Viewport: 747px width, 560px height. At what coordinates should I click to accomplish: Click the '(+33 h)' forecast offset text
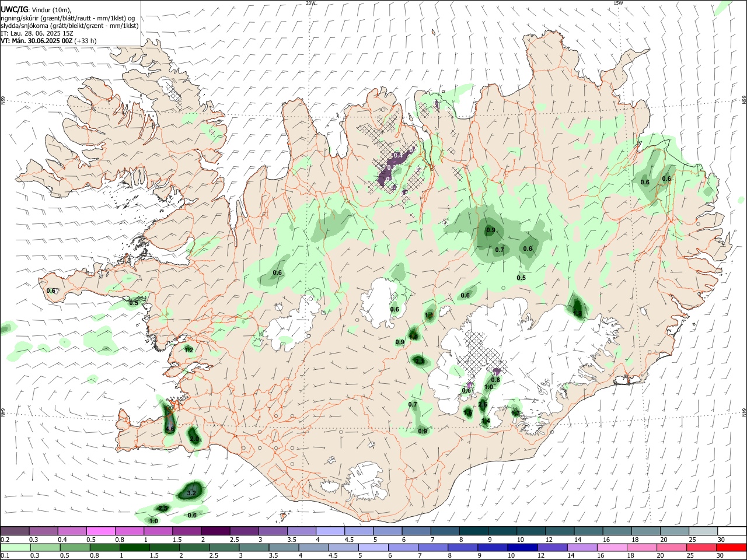[x=86, y=41]
